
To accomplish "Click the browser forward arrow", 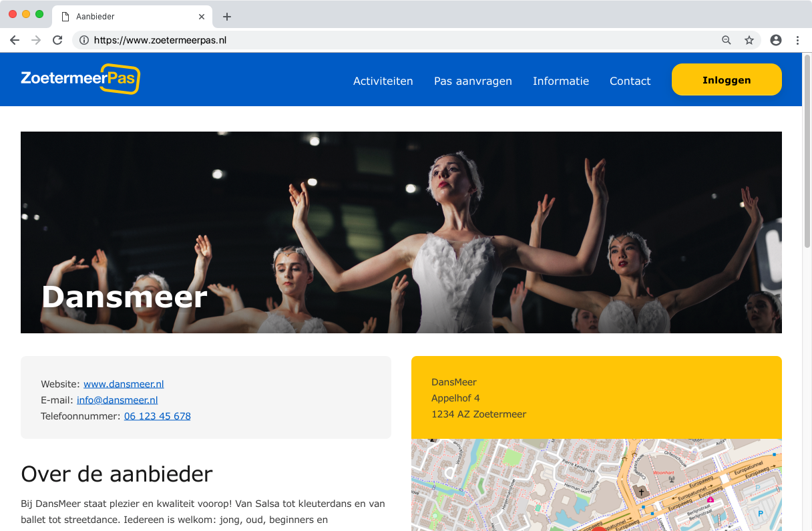I will (x=36, y=40).
